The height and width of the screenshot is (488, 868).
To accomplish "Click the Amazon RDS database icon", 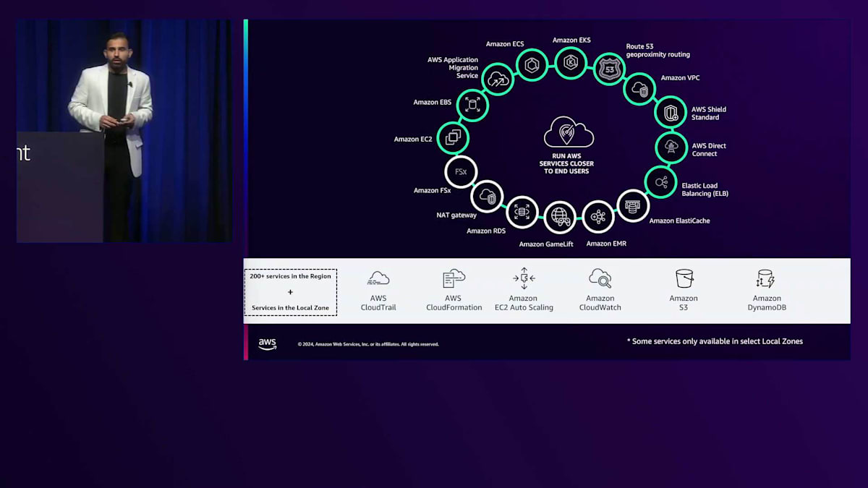I will pos(522,212).
